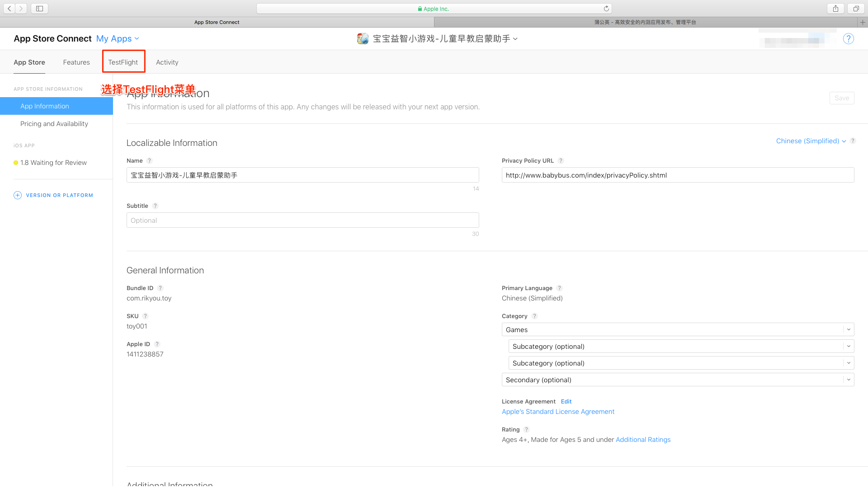Click the General Information heading

point(165,270)
